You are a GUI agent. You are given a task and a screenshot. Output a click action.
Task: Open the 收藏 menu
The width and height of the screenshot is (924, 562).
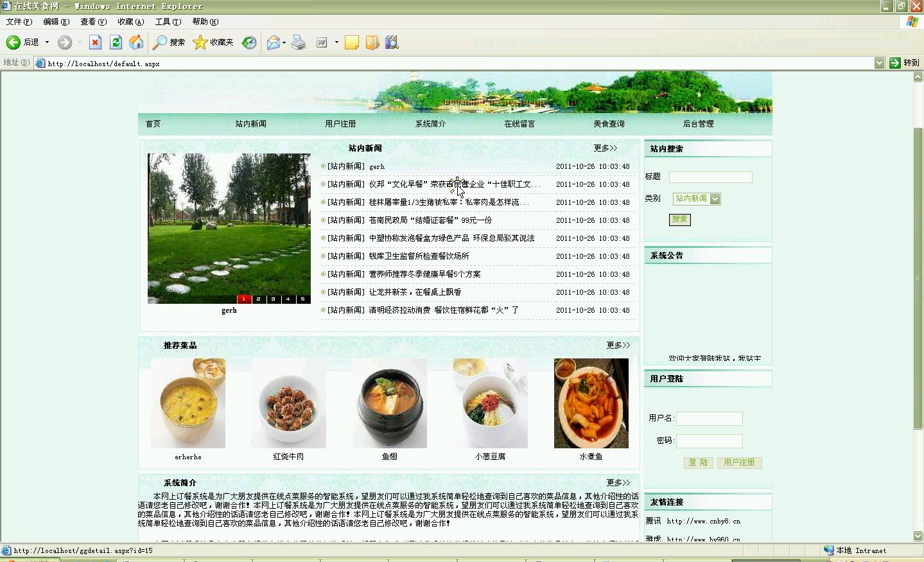tap(130, 22)
